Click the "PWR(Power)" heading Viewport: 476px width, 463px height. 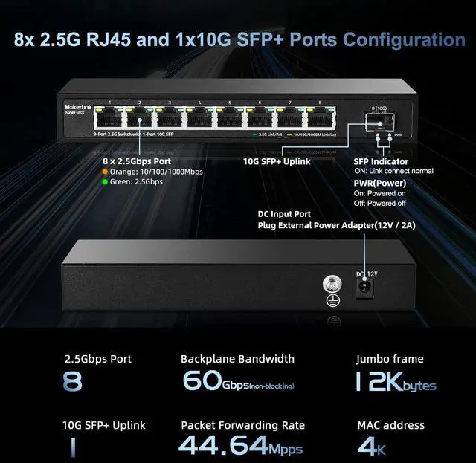tap(380, 184)
